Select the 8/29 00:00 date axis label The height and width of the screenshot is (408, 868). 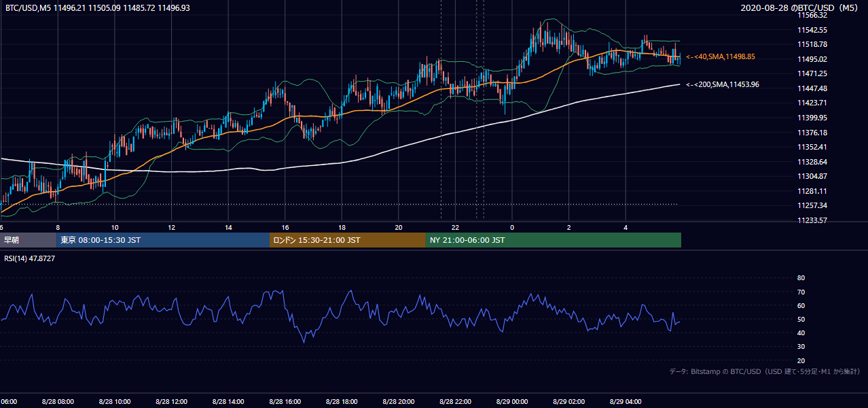(x=512, y=401)
